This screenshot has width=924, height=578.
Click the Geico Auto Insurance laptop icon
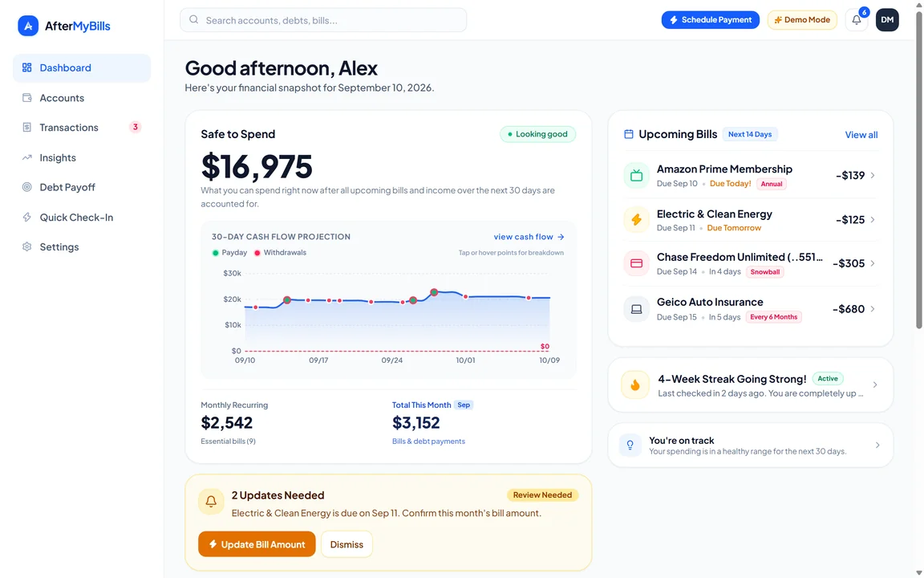636,309
